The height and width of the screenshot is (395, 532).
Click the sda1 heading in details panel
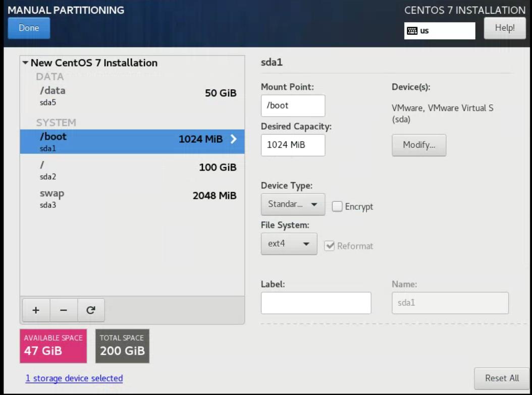point(272,63)
